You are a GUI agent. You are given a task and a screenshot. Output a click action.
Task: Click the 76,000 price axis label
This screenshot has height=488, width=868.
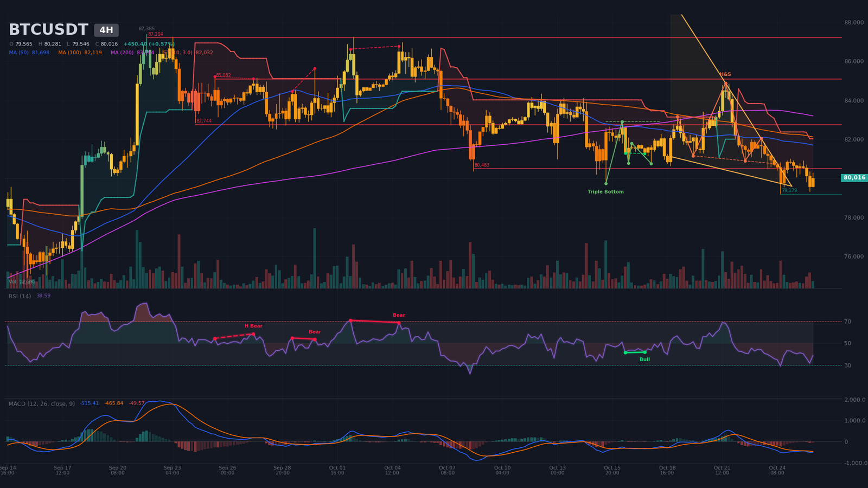[854, 256]
